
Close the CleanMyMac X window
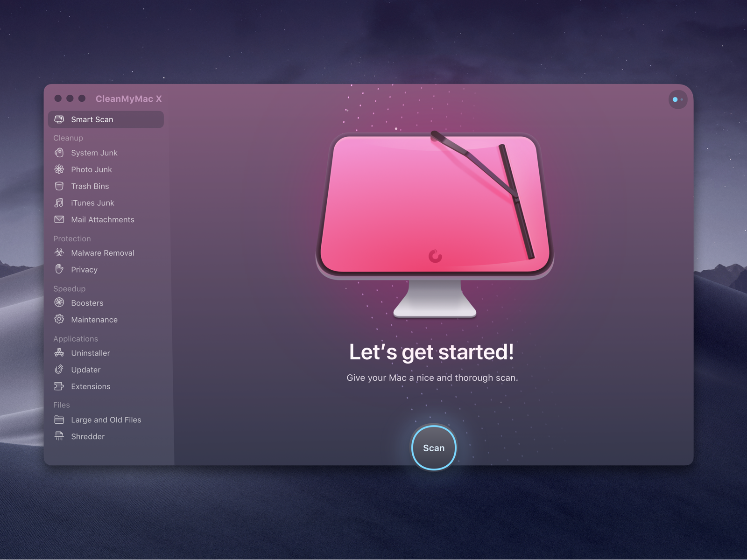[x=58, y=98]
